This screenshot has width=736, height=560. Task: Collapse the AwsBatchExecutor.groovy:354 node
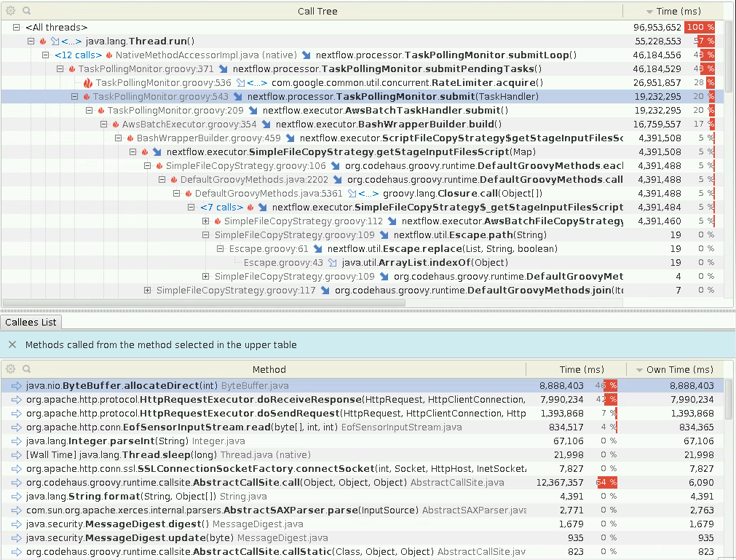pyautogui.click(x=103, y=124)
